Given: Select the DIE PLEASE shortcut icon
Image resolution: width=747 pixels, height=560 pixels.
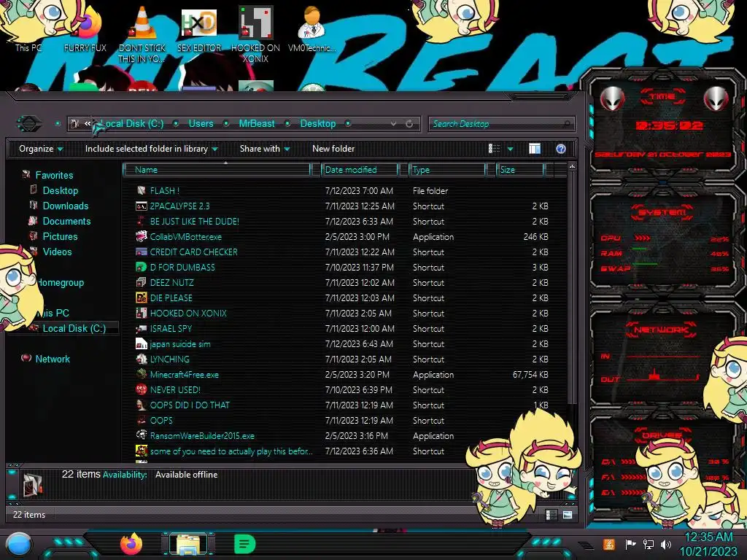Looking at the screenshot, I should 141,298.
